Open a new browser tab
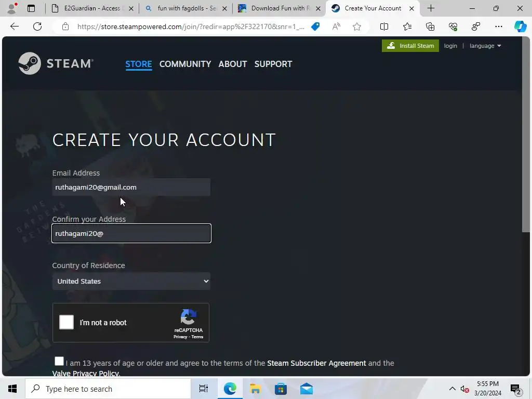Image resolution: width=532 pixels, height=399 pixels. point(431,8)
